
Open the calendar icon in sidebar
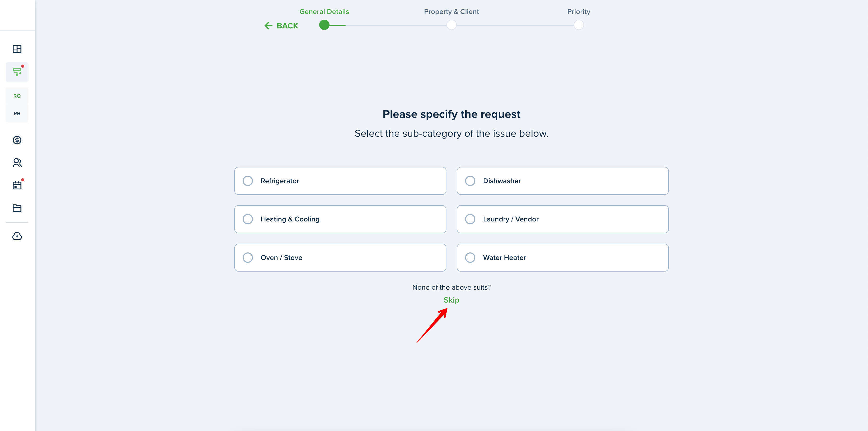coord(17,185)
